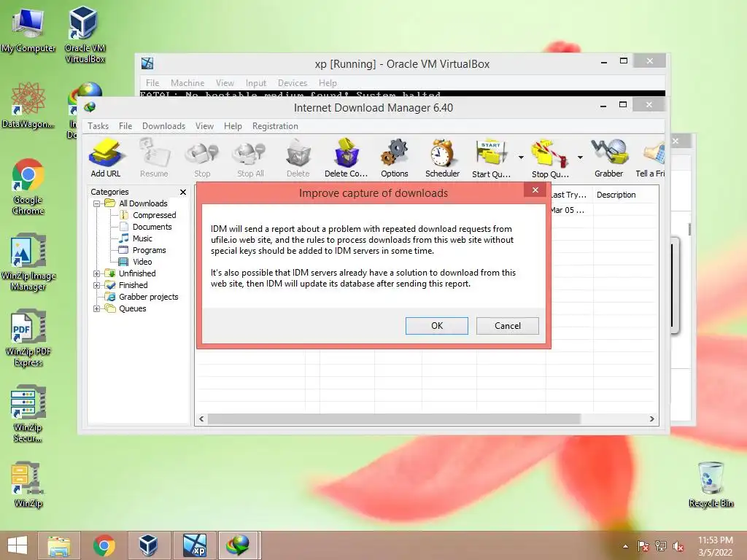Select Grabber projects in the tree
The height and width of the screenshot is (560, 747).
[148, 297]
